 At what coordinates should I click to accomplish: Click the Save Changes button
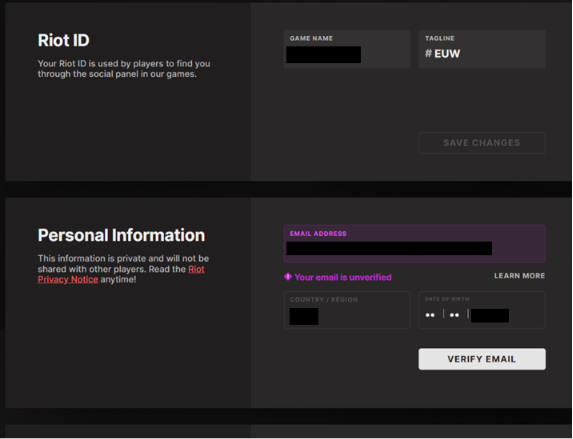click(x=482, y=143)
